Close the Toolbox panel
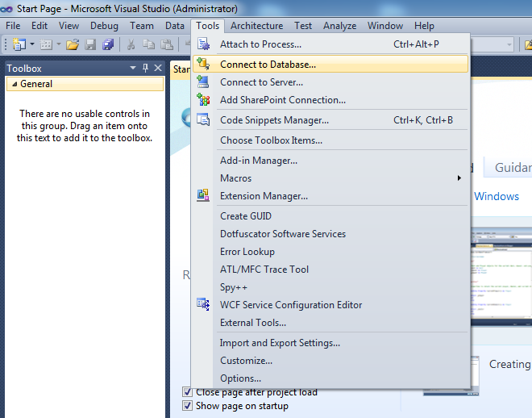532x418 pixels. 158,68
